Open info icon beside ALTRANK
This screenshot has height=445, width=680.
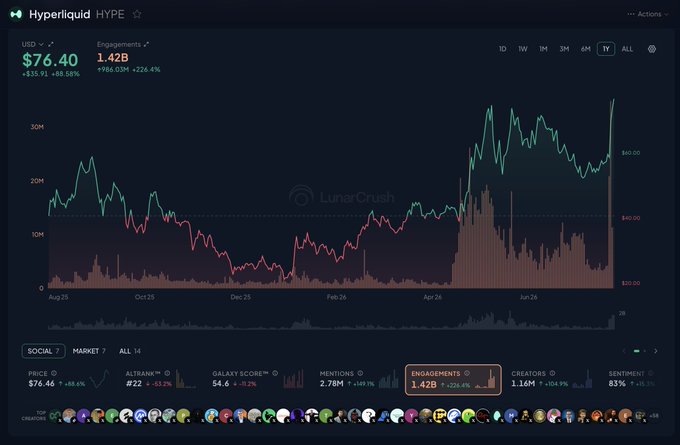pyautogui.click(x=167, y=373)
